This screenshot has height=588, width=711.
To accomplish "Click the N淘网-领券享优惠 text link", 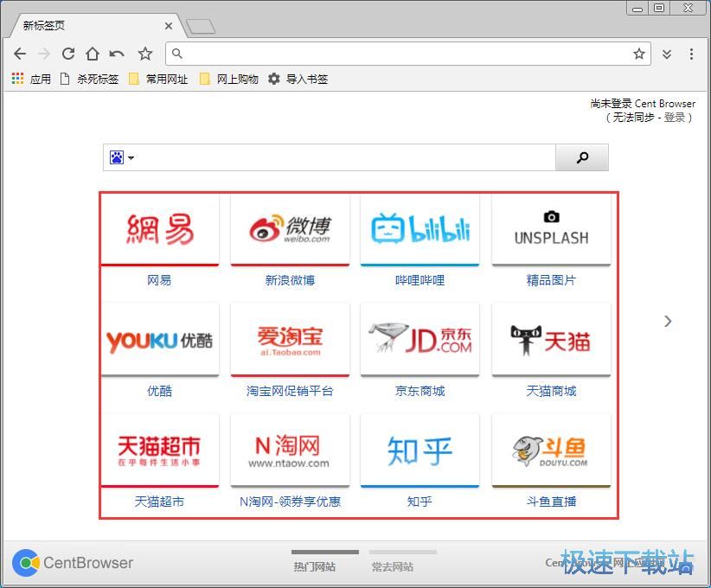I will pos(290,502).
